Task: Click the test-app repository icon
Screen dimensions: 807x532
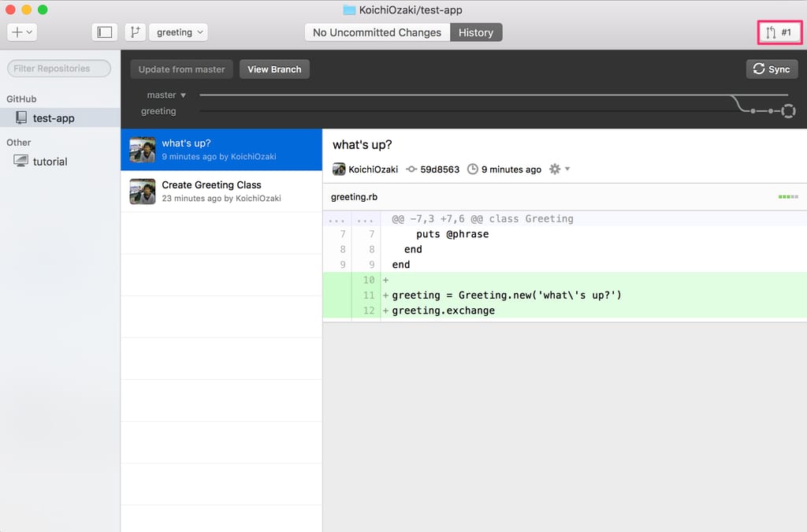Action: (x=23, y=117)
